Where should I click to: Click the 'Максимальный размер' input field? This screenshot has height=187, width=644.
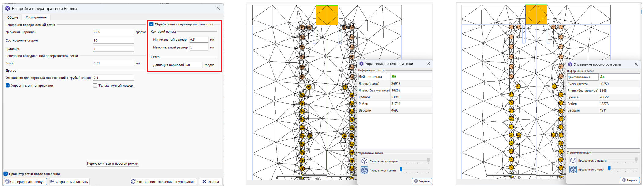tap(199, 48)
